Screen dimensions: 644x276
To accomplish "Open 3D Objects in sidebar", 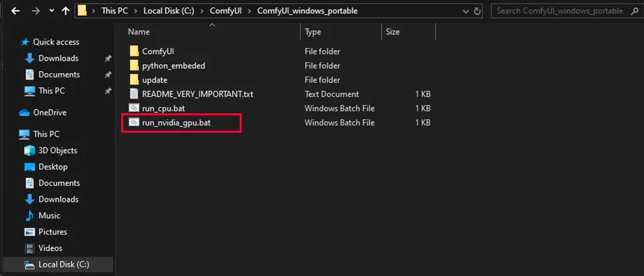I will tap(57, 151).
